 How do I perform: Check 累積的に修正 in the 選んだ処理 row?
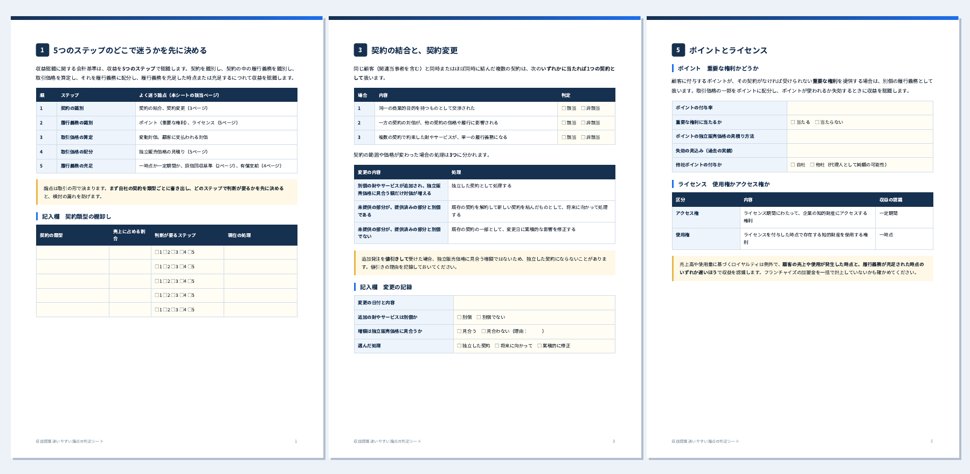point(539,346)
